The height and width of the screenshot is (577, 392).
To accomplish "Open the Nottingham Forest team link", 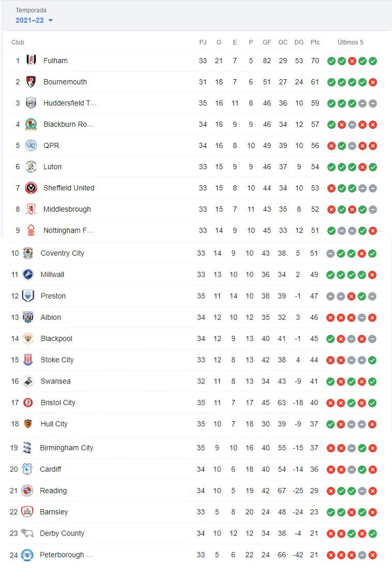I will pyautogui.click(x=68, y=230).
